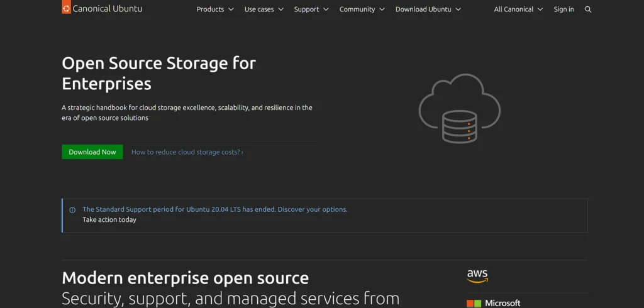Follow the Ubuntu 20.04 LTS support ended link
The image size is (644, 308).
(x=214, y=209)
